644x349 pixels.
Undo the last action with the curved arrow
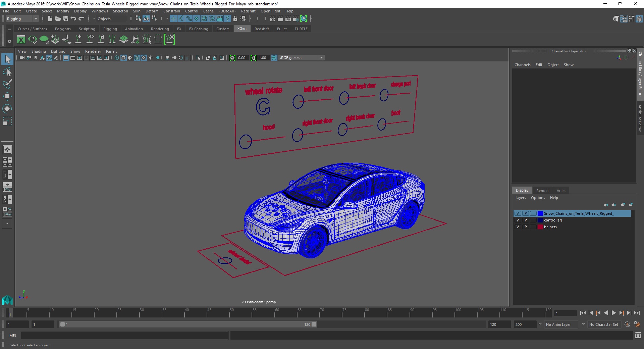coord(73,19)
